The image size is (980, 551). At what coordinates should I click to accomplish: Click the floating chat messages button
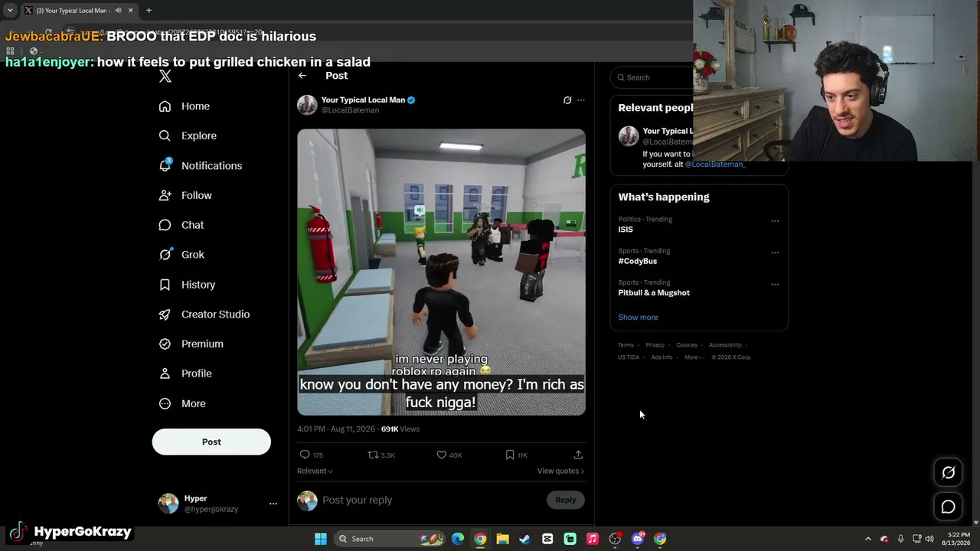pos(948,507)
